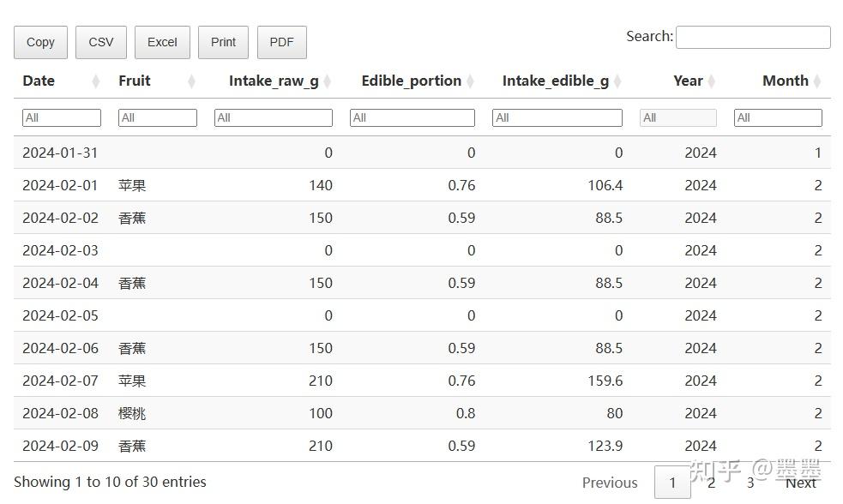Open the Fruit column filter field

click(158, 117)
